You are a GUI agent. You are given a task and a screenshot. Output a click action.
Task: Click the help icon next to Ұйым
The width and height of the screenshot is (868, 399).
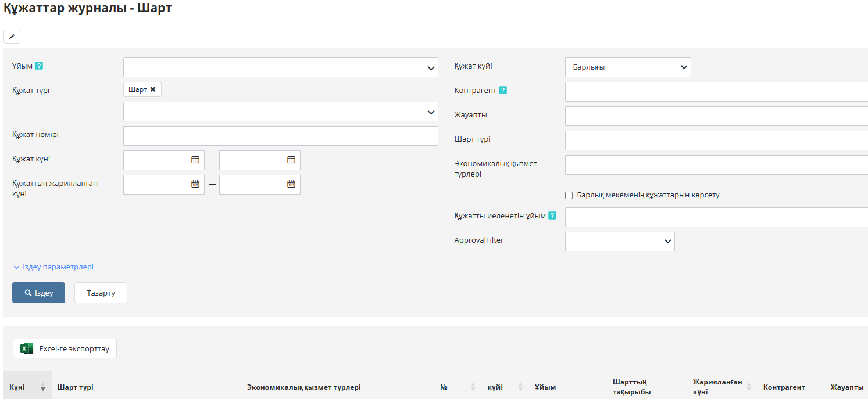point(39,66)
